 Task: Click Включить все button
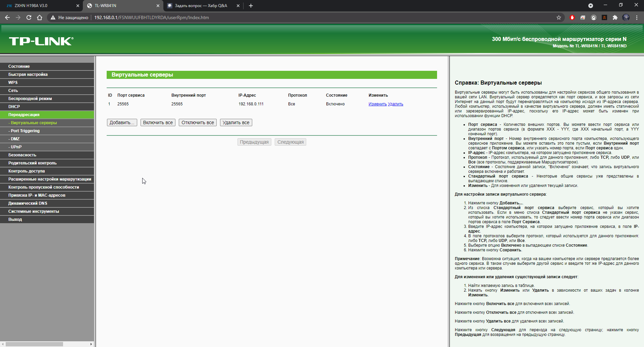158,122
